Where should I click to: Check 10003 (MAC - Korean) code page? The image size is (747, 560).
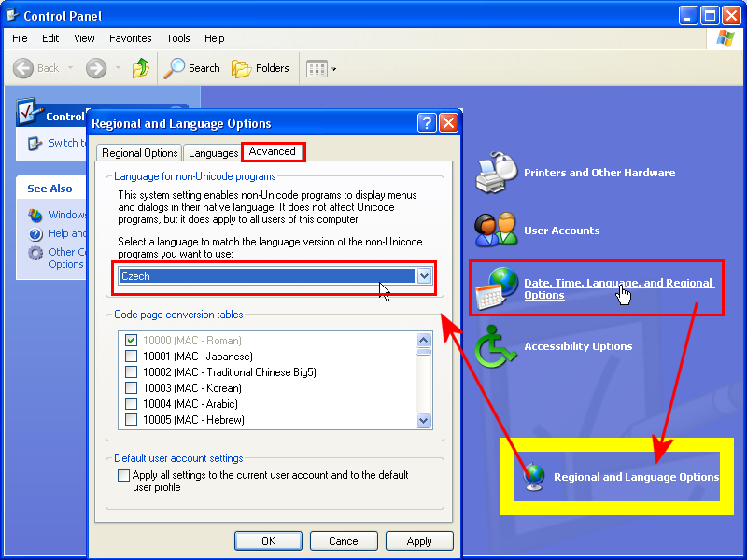pyautogui.click(x=131, y=388)
